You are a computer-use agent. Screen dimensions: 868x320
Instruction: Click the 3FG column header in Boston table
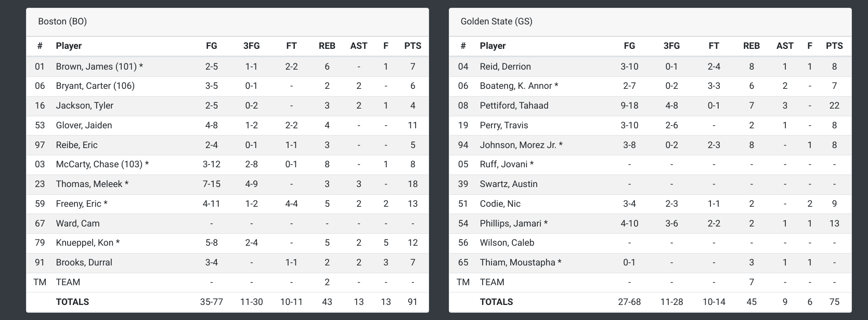click(x=252, y=46)
